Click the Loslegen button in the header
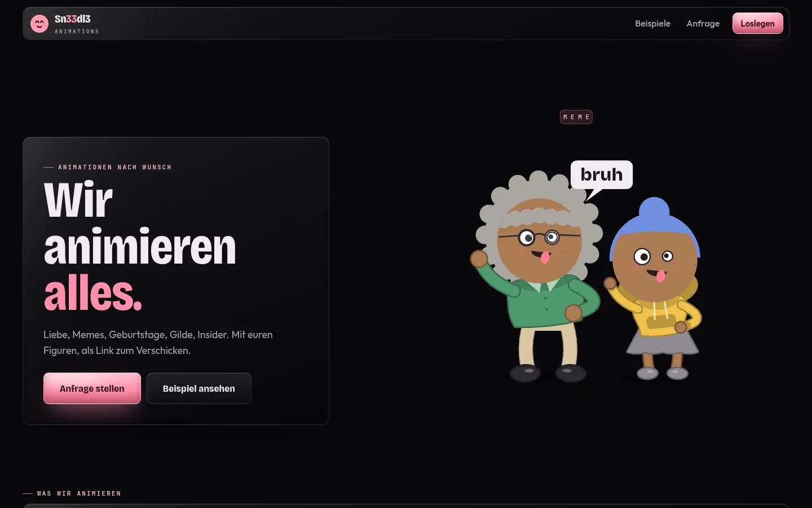The width and height of the screenshot is (812, 508). 757,23
